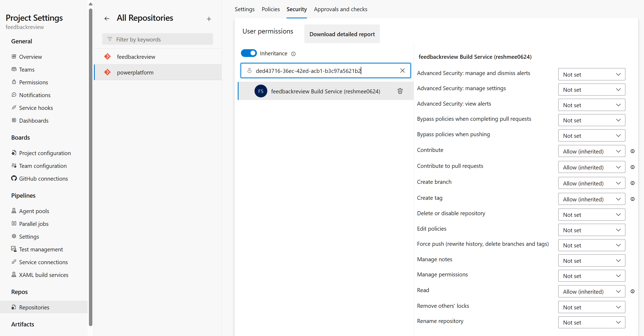Viewport: 644px width, 336px height.
Task: Open Service hooks settings
Action: (x=36, y=107)
